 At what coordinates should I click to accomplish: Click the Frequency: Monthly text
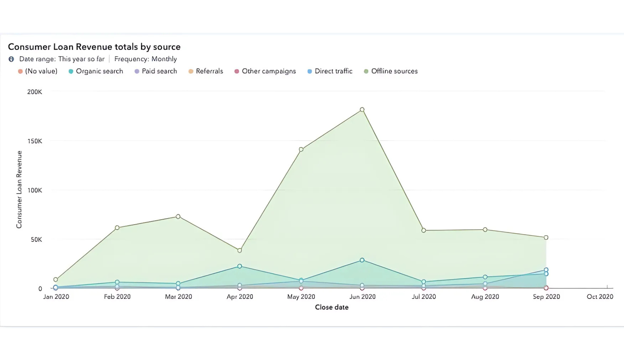[145, 59]
